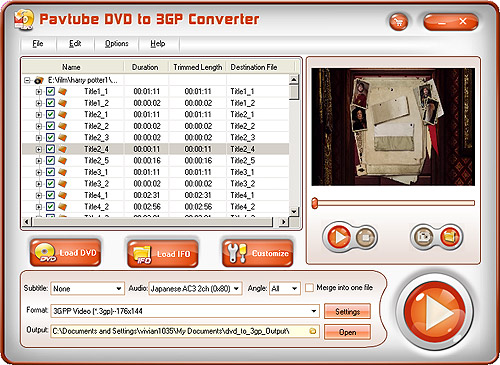Click the horizontal scrollbar left arrow
The width and height of the screenshot is (500, 365).
tap(27, 221)
